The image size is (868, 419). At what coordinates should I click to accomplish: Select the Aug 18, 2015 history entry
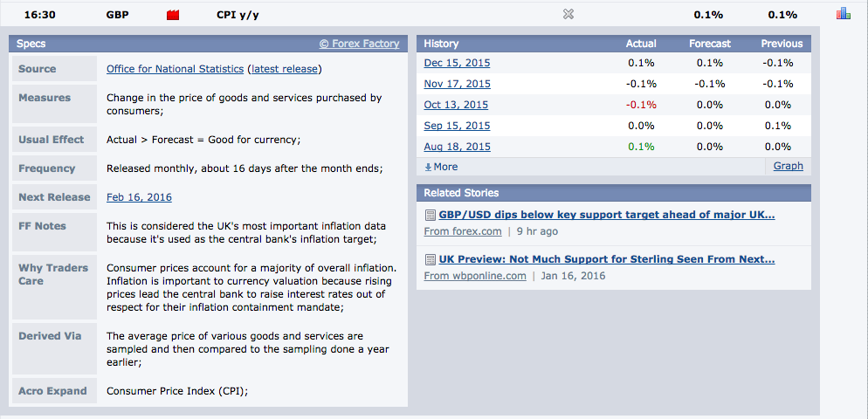(x=457, y=147)
